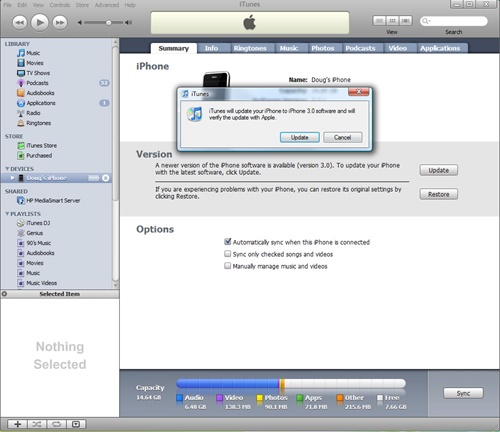Open the Applications library icon
Screen dimensions: 500x432
click(21, 103)
